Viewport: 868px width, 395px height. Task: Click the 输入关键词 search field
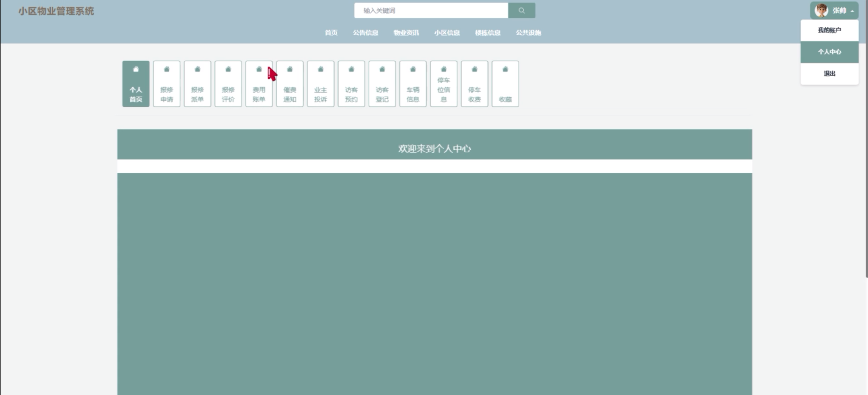(x=431, y=10)
